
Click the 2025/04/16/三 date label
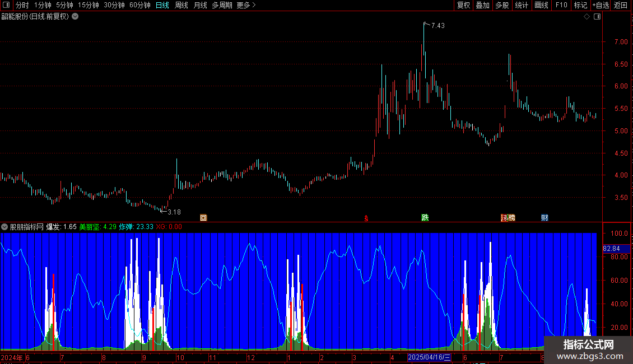pos(429,357)
